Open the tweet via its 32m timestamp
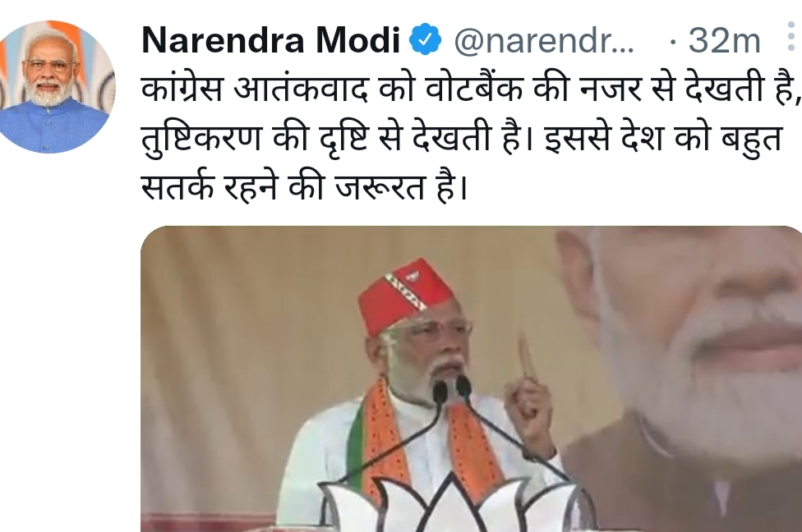Screen dimensions: 802x532 click(x=724, y=40)
